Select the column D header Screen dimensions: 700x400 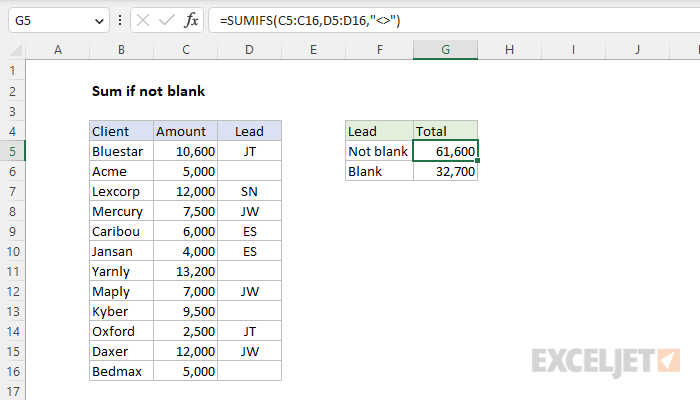point(250,50)
